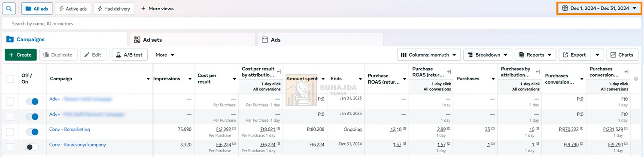This screenshot has width=644, height=157.
Task: Click the Duplicate button
Action: 59,55
